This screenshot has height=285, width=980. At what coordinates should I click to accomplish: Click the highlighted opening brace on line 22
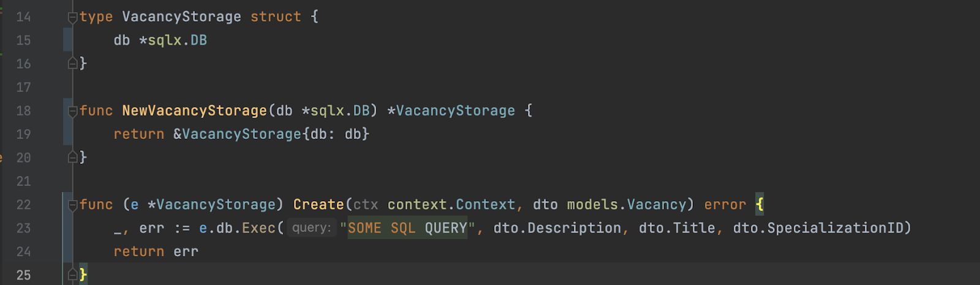759,204
